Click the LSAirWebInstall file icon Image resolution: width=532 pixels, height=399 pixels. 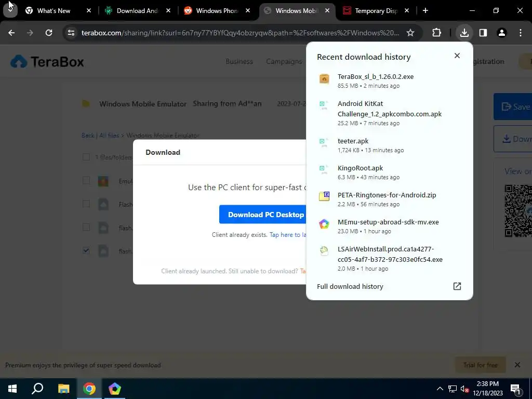point(324,251)
